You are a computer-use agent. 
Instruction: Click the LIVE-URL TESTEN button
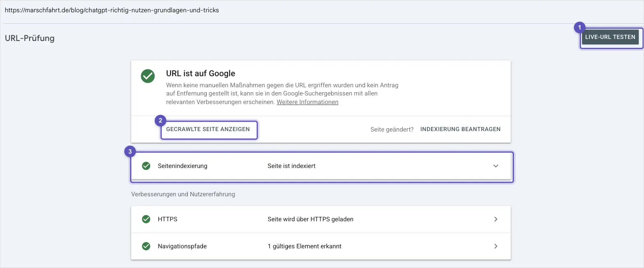pyautogui.click(x=610, y=37)
